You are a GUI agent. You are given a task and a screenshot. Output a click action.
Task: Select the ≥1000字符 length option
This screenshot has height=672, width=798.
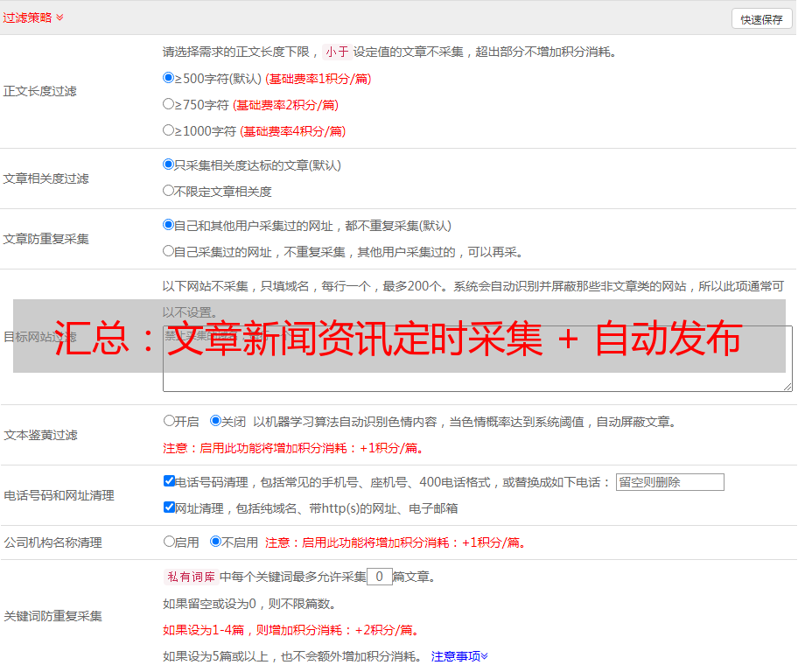pos(169,130)
